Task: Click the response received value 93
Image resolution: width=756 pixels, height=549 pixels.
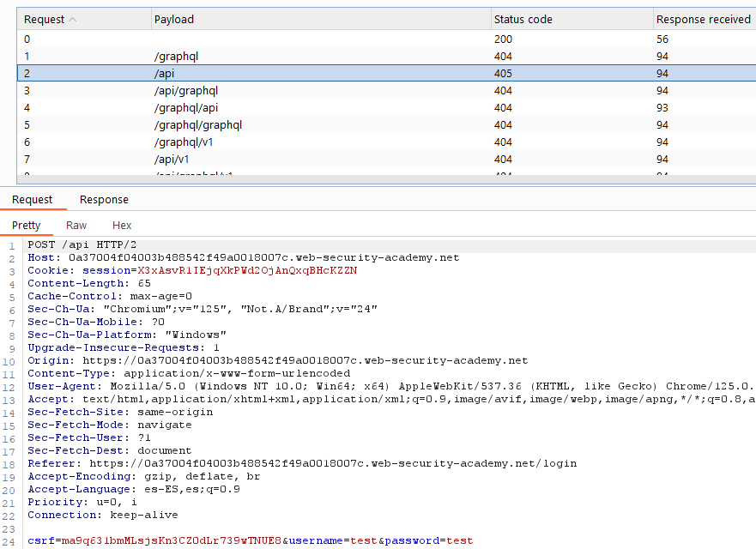Action: (x=662, y=108)
